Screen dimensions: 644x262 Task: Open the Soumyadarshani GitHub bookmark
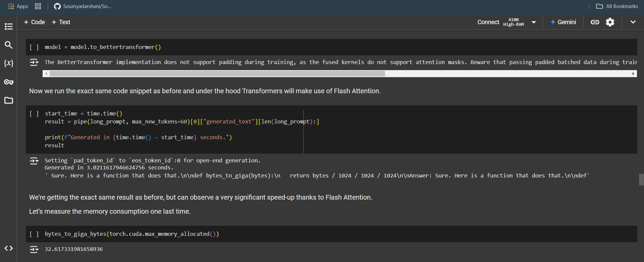(x=83, y=6)
